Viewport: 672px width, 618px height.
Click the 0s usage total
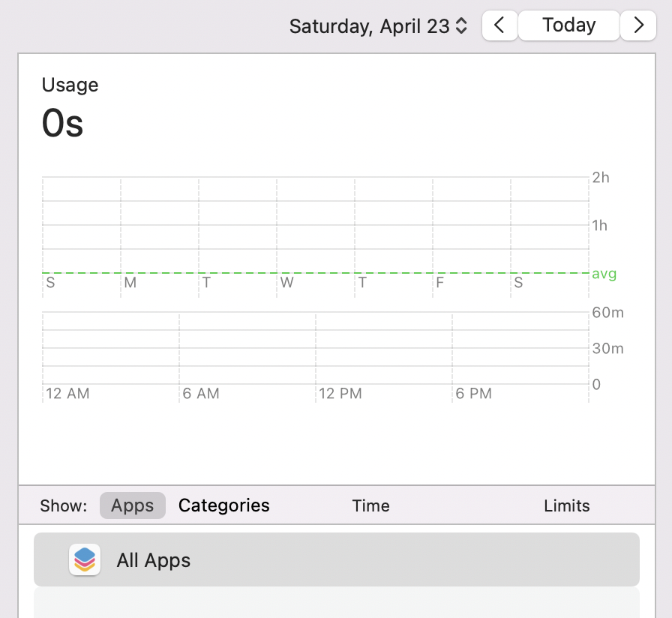click(62, 123)
